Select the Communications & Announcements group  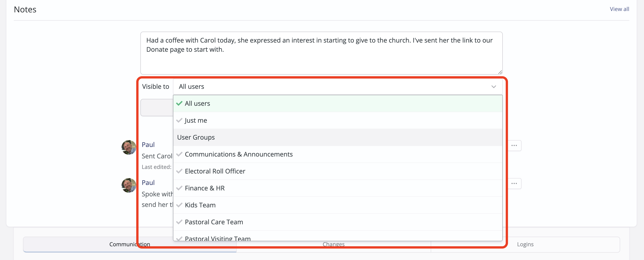tap(239, 154)
